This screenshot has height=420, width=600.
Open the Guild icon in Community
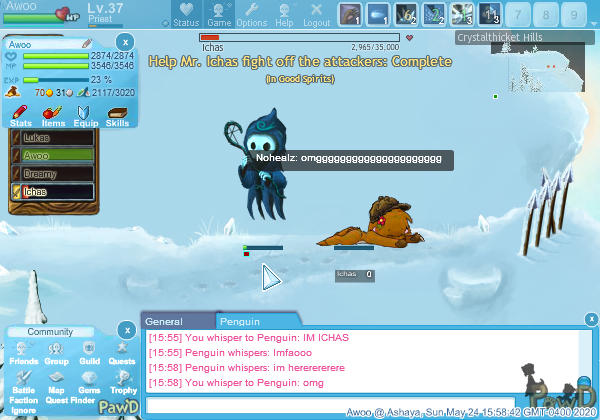89,352
